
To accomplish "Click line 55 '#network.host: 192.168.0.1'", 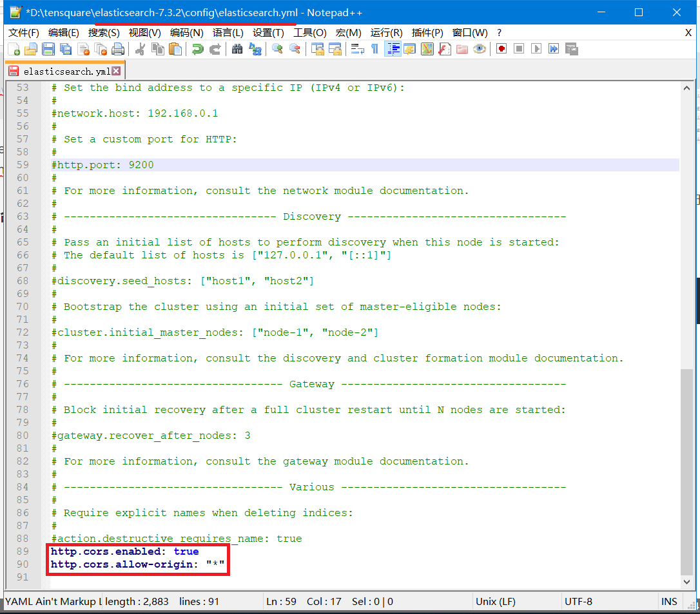I will pos(135,113).
